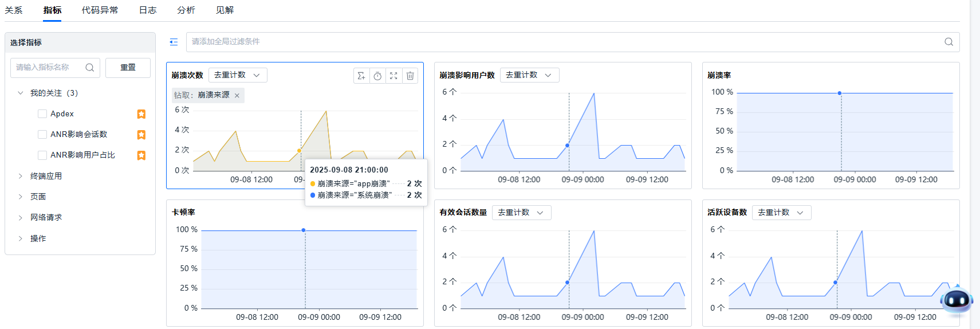
Task: Open the robot assistant icon
Action: coord(956,300)
